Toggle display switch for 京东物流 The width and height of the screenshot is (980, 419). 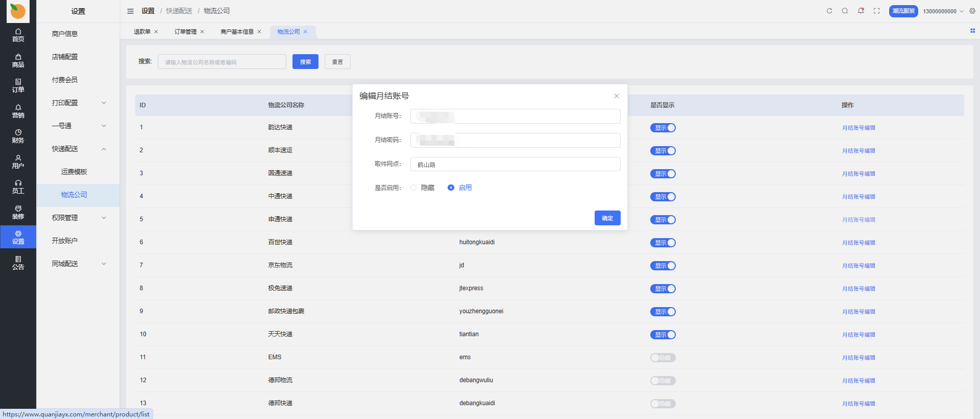tap(663, 266)
